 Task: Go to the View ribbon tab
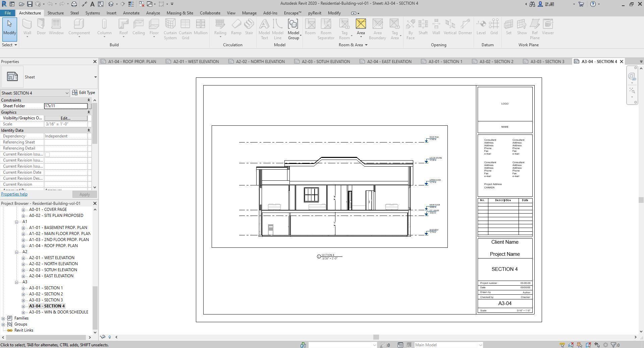231,13
